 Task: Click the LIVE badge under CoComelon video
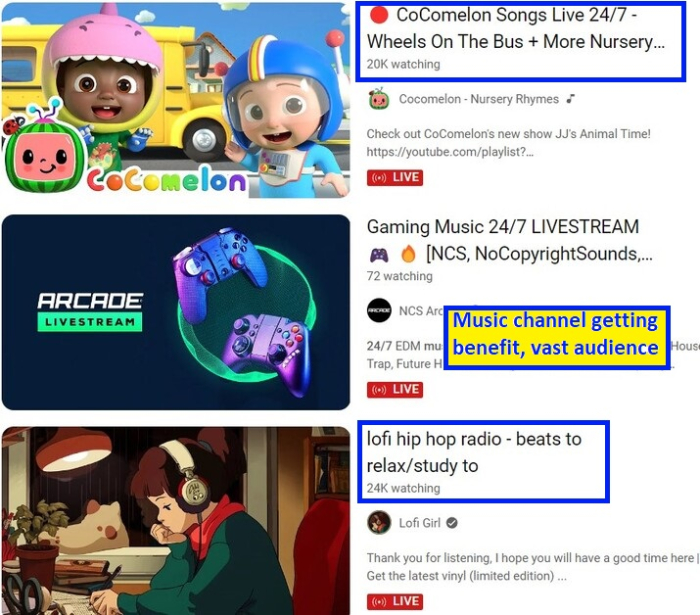[395, 178]
